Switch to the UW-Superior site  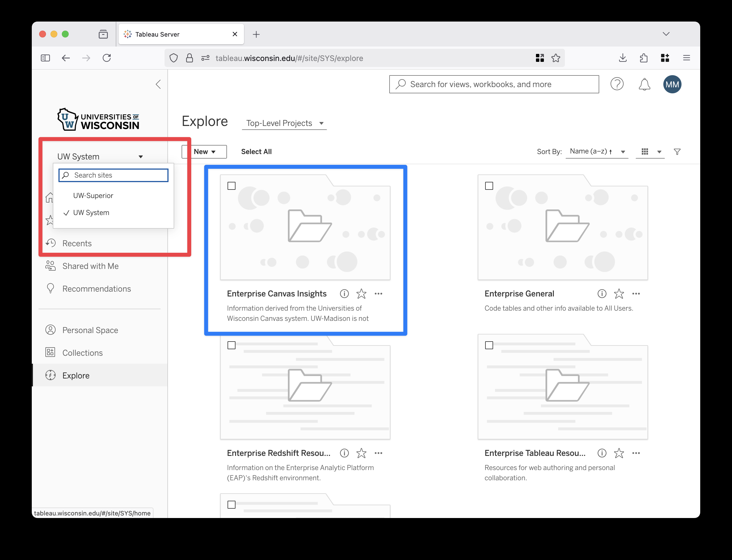point(93,196)
